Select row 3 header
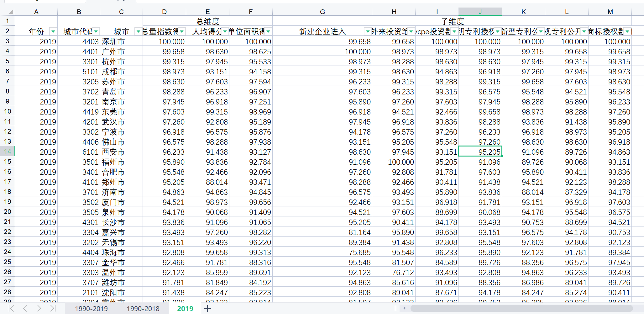The image size is (644, 314). (8, 41)
